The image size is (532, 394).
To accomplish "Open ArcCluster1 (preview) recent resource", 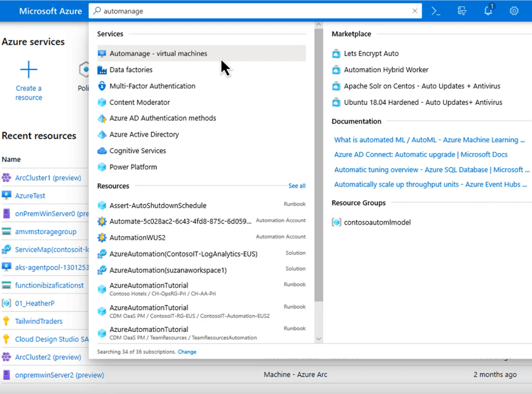I will pos(48,178).
